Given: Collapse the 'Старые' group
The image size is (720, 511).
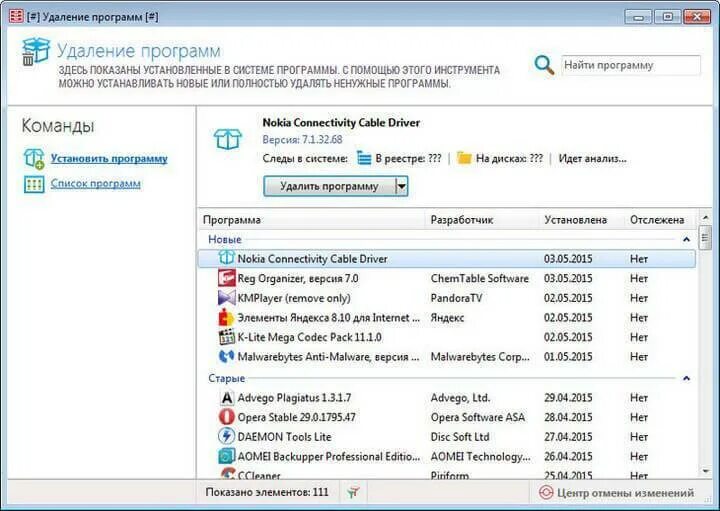Looking at the screenshot, I should 686,378.
